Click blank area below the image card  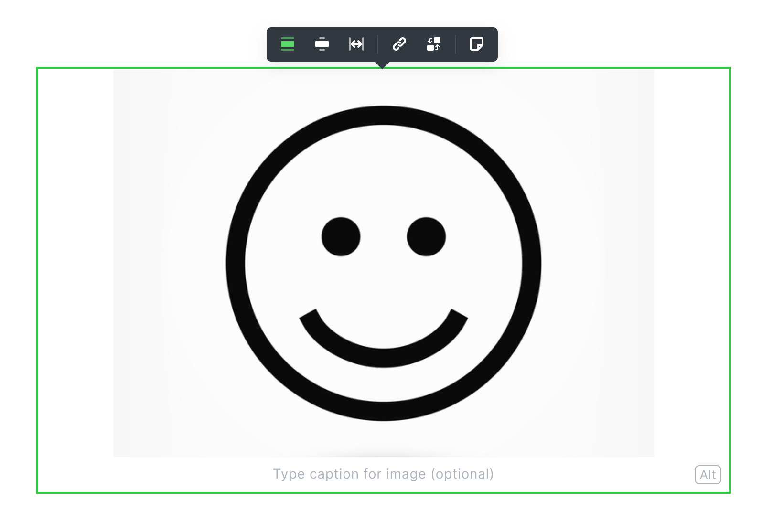click(x=383, y=513)
